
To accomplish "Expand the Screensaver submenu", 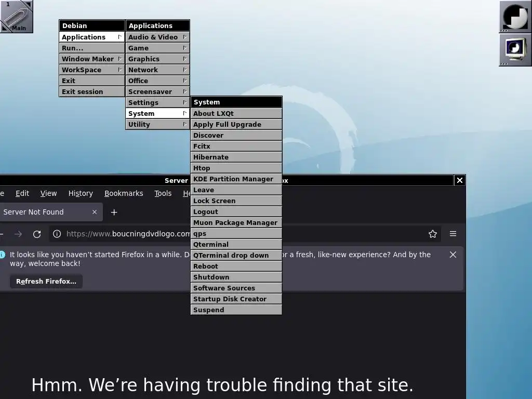I will [x=157, y=91].
